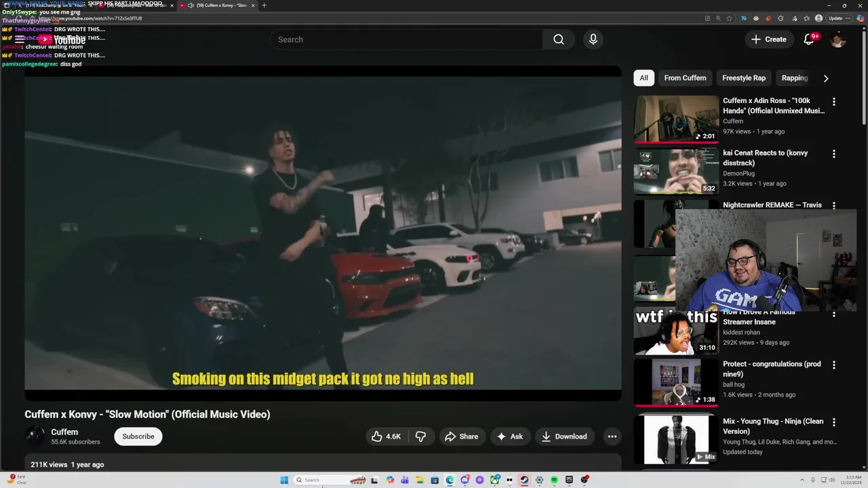
Task: Select the All filter chip
Action: [x=644, y=78]
